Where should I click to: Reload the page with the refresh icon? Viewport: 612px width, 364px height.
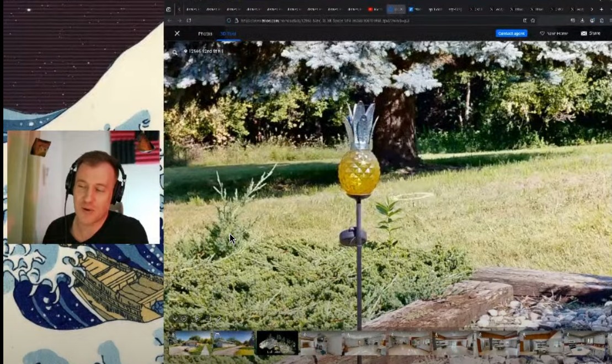point(189,20)
